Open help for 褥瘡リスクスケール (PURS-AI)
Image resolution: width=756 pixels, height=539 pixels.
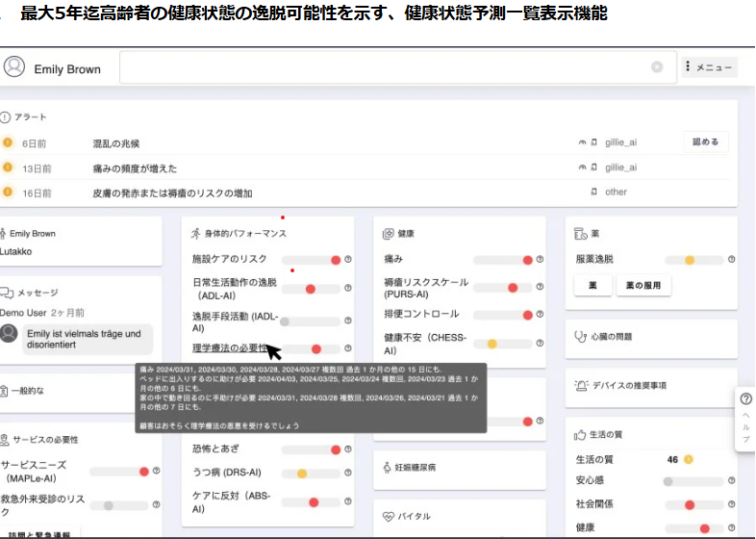(x=540, y=287)
